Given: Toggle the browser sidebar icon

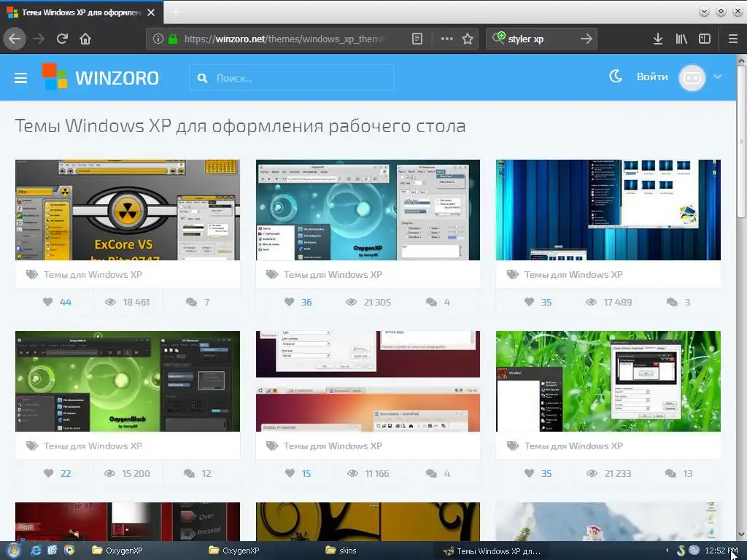Looking at the screenshot, I should (704, 39).
